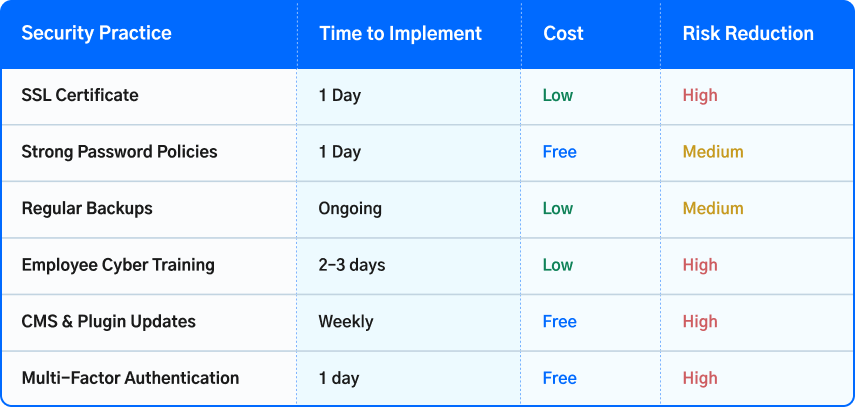Click the Ongoing time value
Viewport: 855px width, 407px height.
pyautogui.click(x=350, y=208)
